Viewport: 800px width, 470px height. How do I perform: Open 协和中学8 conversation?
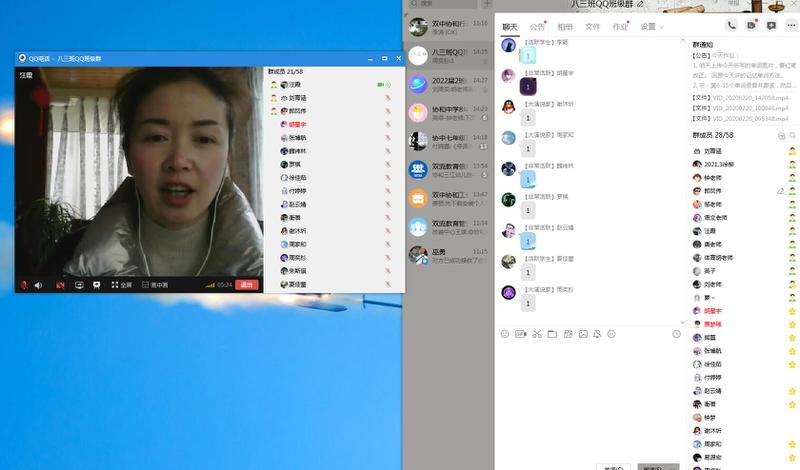448,113
